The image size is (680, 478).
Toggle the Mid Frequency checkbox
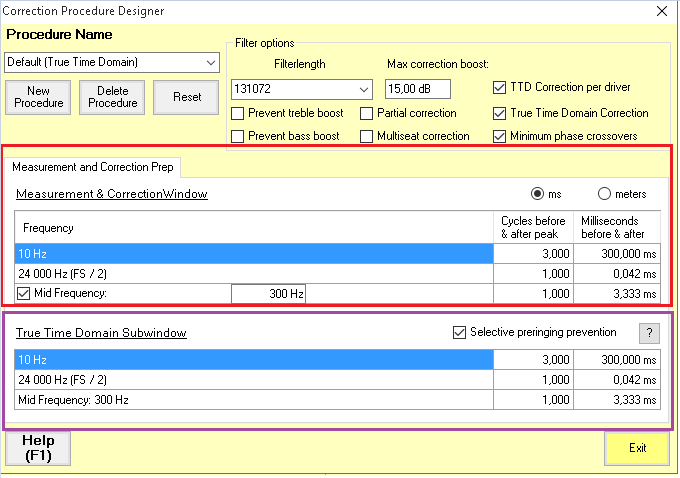(25, 293)
